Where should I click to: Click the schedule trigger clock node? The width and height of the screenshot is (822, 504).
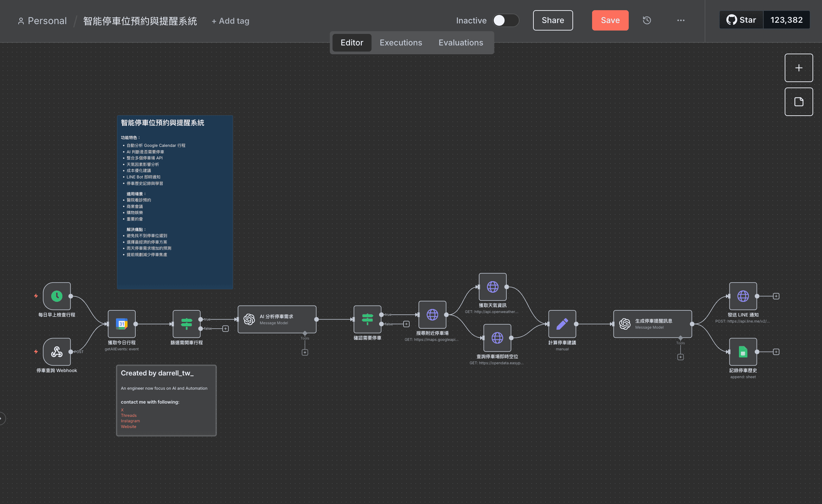[x=57, y=296]
